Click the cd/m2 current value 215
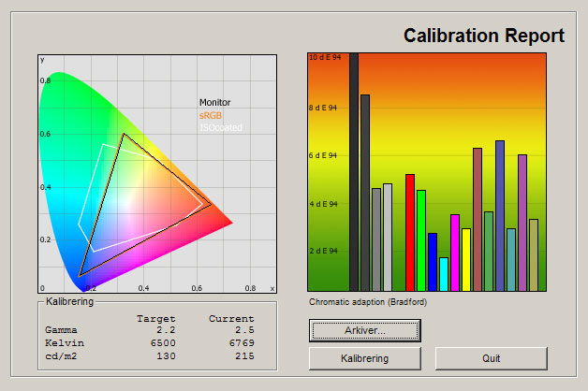This screenshot has width=588, height=391. [242, 356]
